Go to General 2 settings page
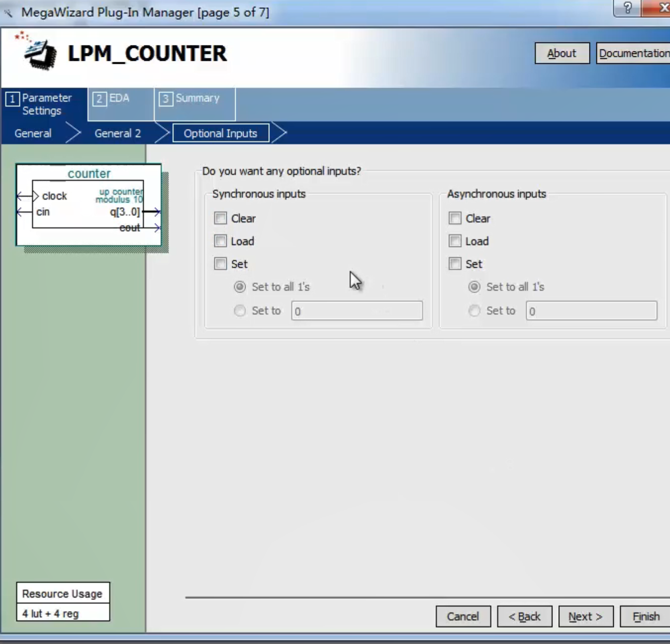 coord(118,133)
